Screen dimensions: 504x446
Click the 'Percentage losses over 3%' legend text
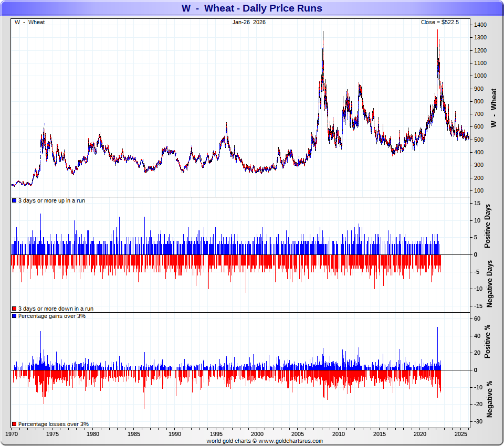pyautogui.click(x=54, y=424)
